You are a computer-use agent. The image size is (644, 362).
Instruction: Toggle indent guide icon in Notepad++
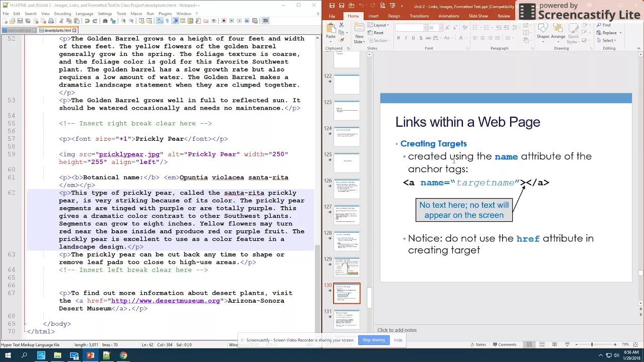pyautogui.click(x=176, y=21)
